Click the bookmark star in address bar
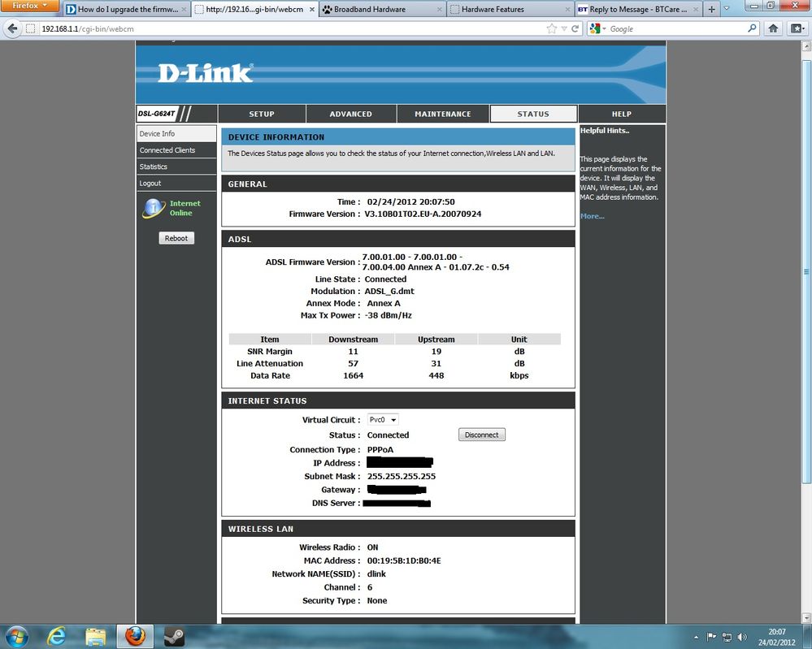The width and height of the screenshot is (812, 649). tap(552, 28)
